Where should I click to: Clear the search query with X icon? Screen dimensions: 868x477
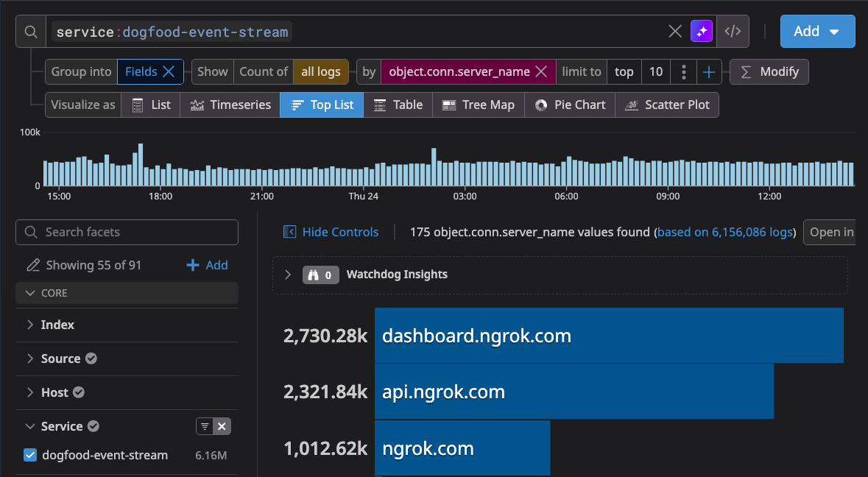coord(674,31)
